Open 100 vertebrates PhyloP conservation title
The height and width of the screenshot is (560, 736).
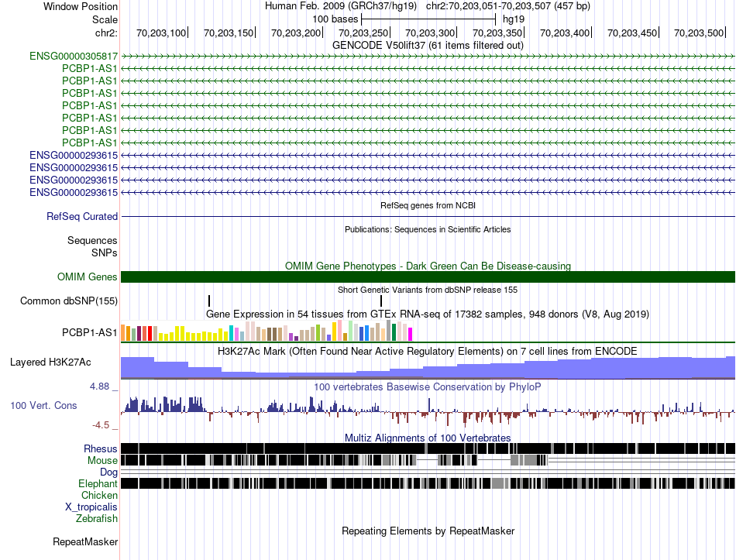coord(428,387)
